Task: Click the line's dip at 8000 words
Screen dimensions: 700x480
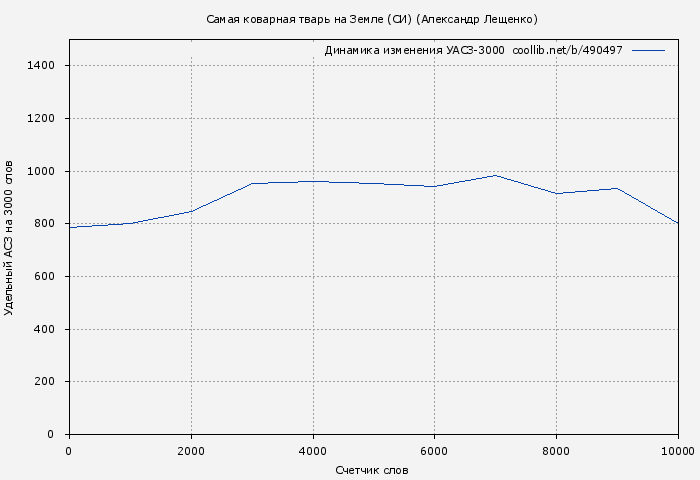Action: tap(557, 193)
